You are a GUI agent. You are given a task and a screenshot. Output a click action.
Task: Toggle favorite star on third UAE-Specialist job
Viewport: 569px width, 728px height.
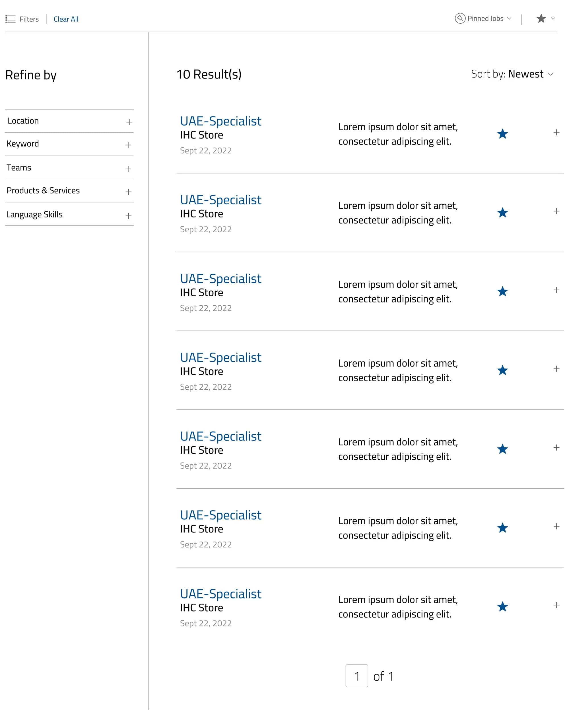pos(502,291)
